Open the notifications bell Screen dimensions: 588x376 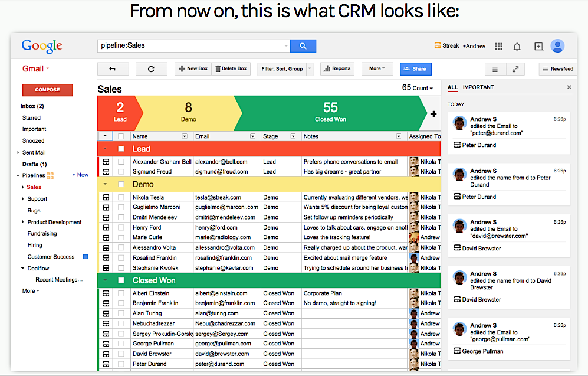coord(517,47)
